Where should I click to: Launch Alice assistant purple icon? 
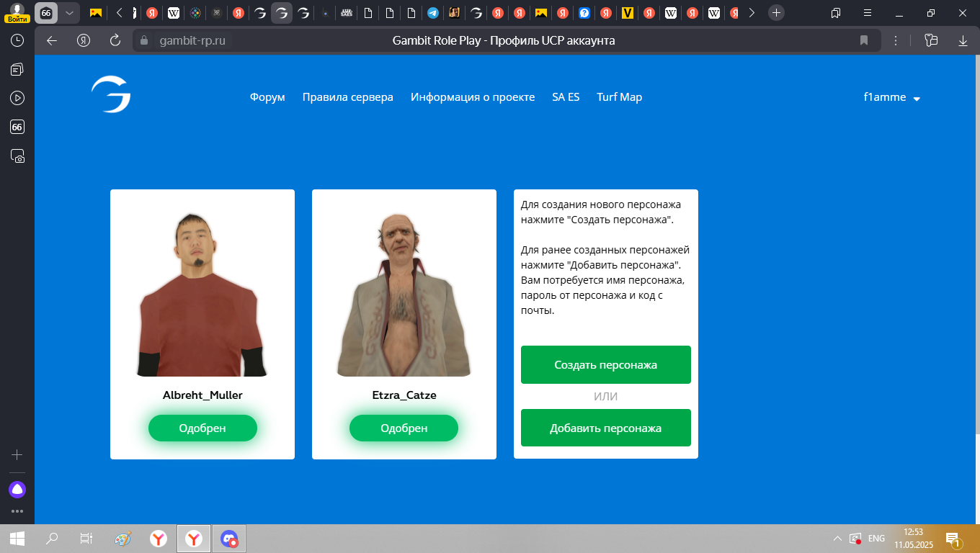pyautogui.click(x=17, y=490)
